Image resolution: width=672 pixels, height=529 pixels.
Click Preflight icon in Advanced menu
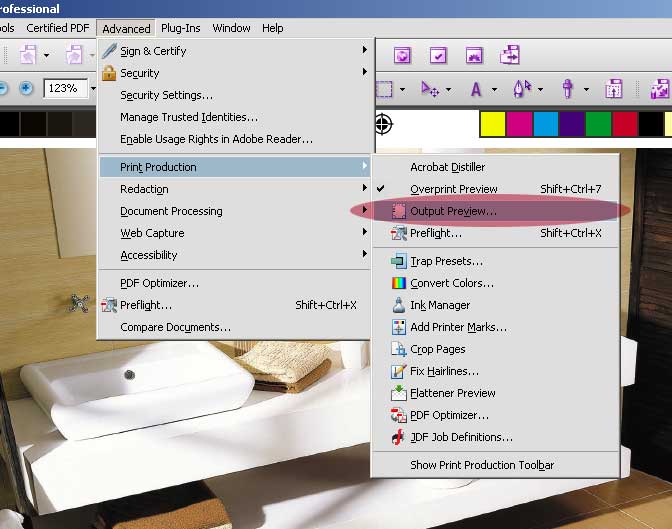pos(109,305)
